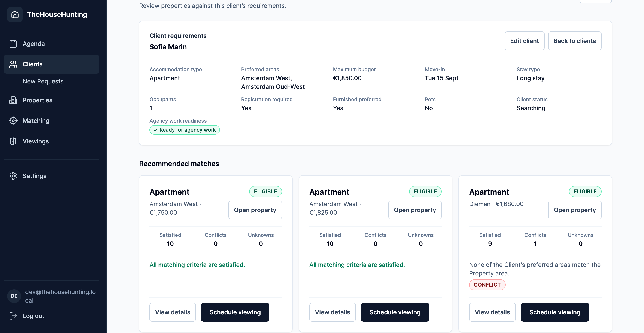Click the Clients people icon
This screenshot has width=644, height=333.
coord(13,64)
